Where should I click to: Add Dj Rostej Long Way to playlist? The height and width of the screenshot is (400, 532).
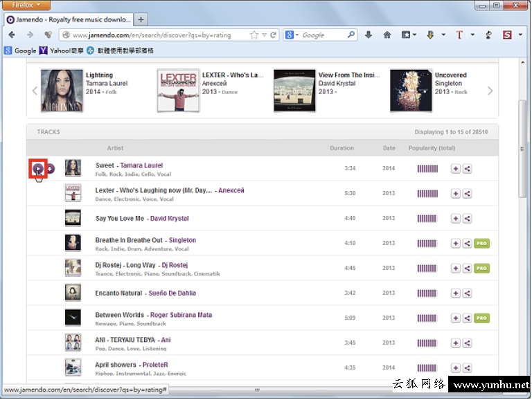[x=455, y=268]
